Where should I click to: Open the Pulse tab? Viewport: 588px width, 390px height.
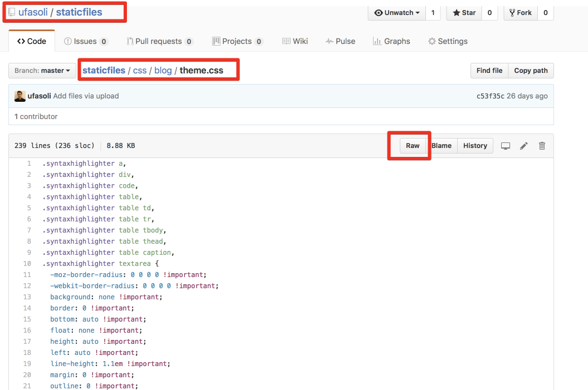click(x=341, y=41)
